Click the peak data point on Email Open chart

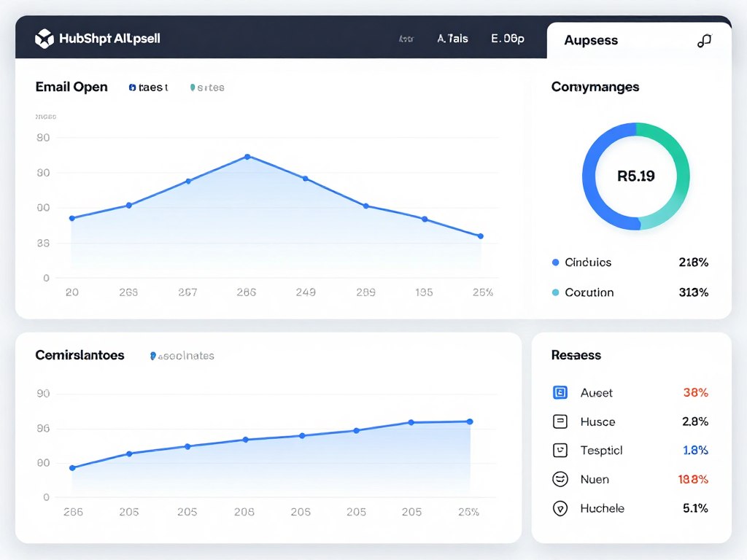pyautogui.click(x=248, y=156)
